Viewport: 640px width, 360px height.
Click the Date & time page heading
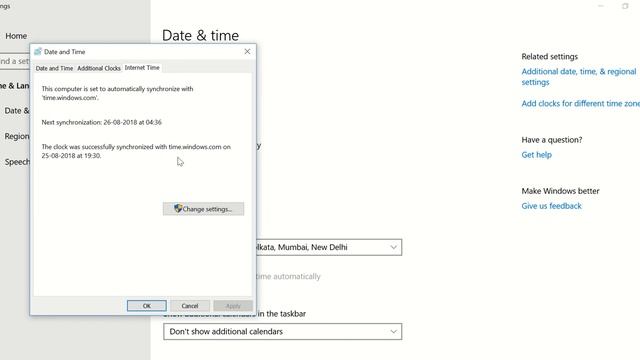click(200, 36)
